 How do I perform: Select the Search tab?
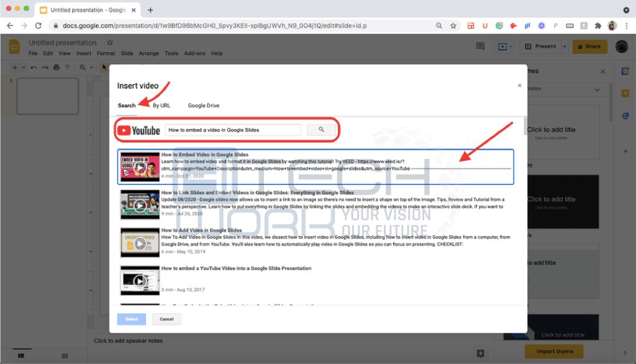(x=127, y=106)
